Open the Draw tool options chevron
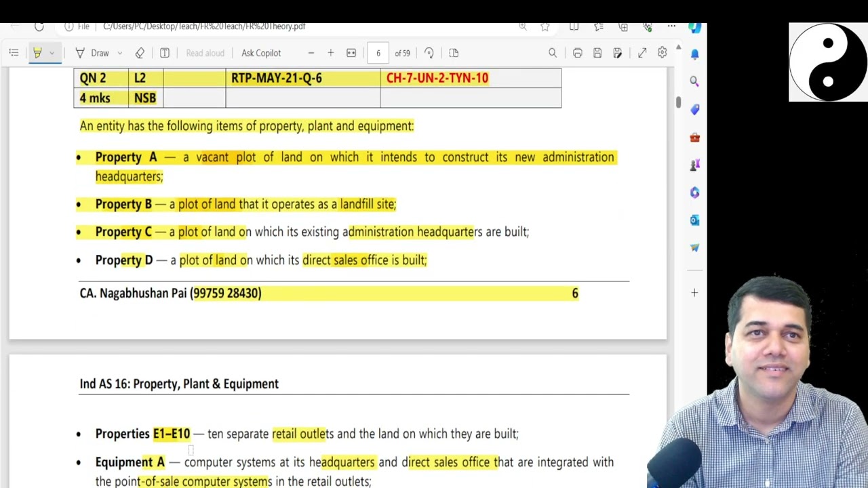 pos(119,53)
